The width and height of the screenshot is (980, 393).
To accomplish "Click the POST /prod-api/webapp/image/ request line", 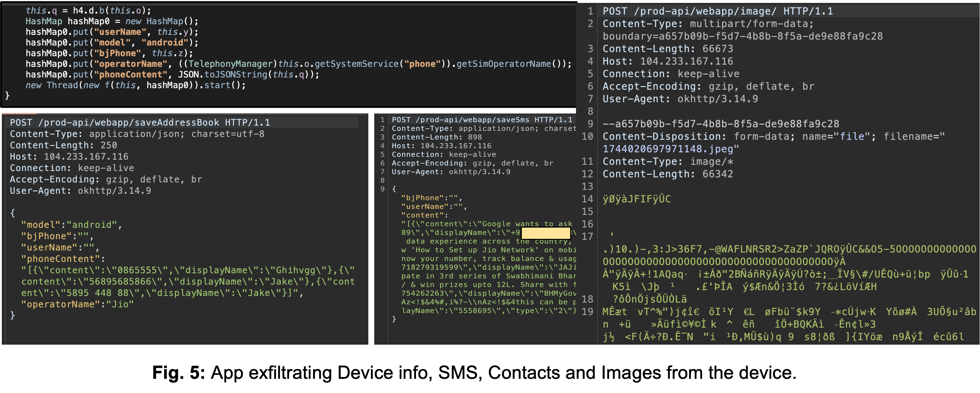I will (x=717, y=11).
